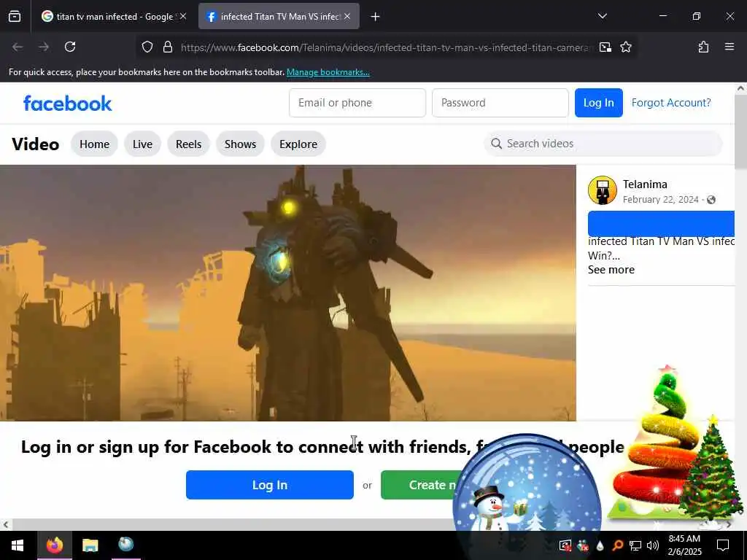The image size is (747, 560).
Task: Select the Live video tab
Action: pyautogui.click(x=142, y=144)
